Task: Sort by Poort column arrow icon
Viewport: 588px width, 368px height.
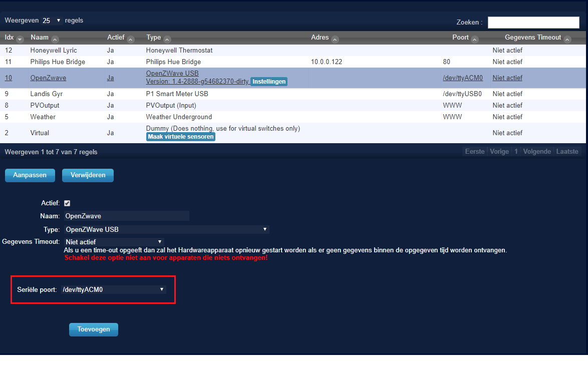Action: click(x=475, y=40)
